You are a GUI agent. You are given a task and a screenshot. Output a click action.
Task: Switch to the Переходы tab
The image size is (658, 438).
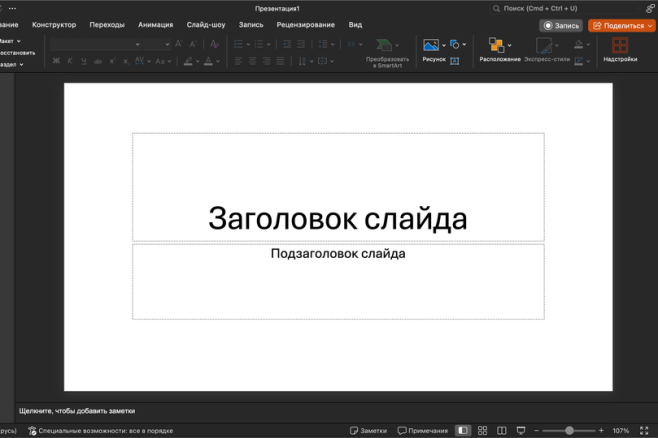(x=107, y=25)
